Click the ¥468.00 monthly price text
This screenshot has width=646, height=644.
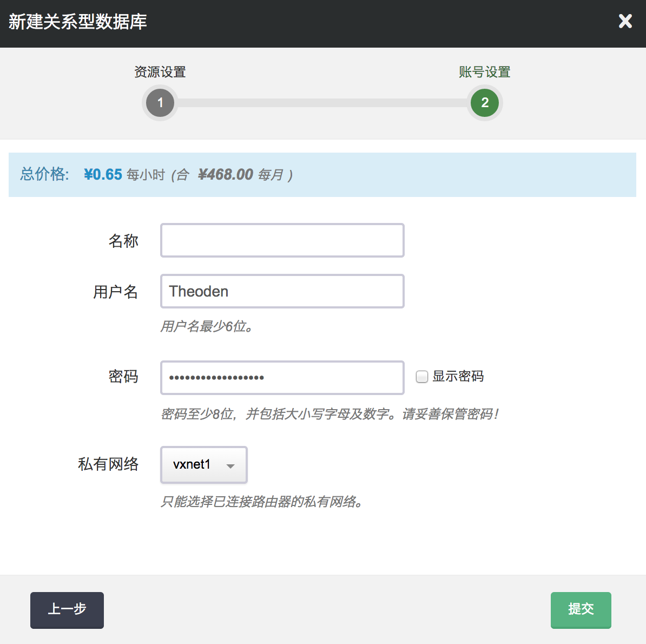[x=226, y=175]
